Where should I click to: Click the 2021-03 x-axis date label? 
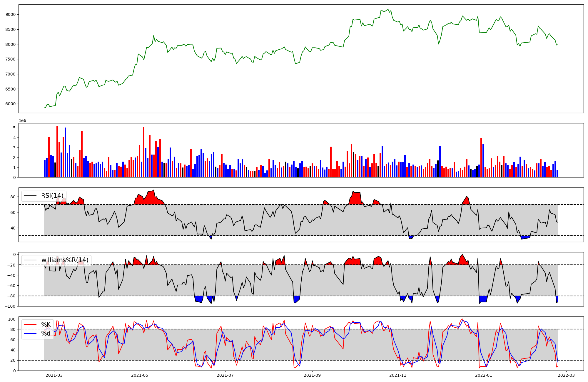tap(54, 375)
